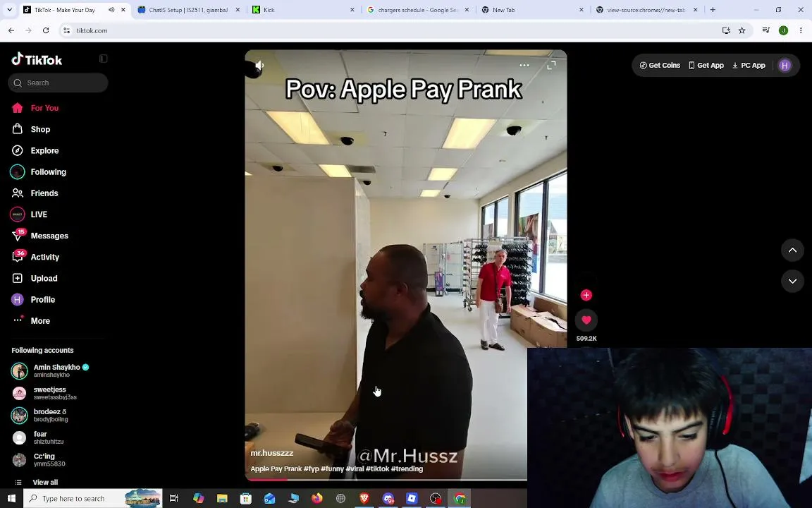Image resolution: width=812 pixels, height=508 pixels.
Task: Toggle video sound with the speaker icon
Action: (x=259, y=66)
